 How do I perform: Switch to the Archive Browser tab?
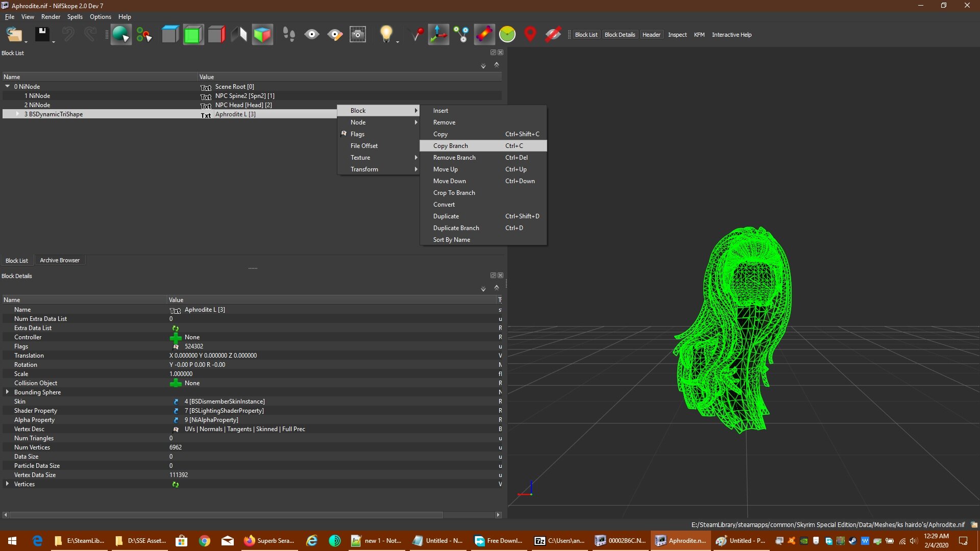pyautogui.click(x=60, y=260)
